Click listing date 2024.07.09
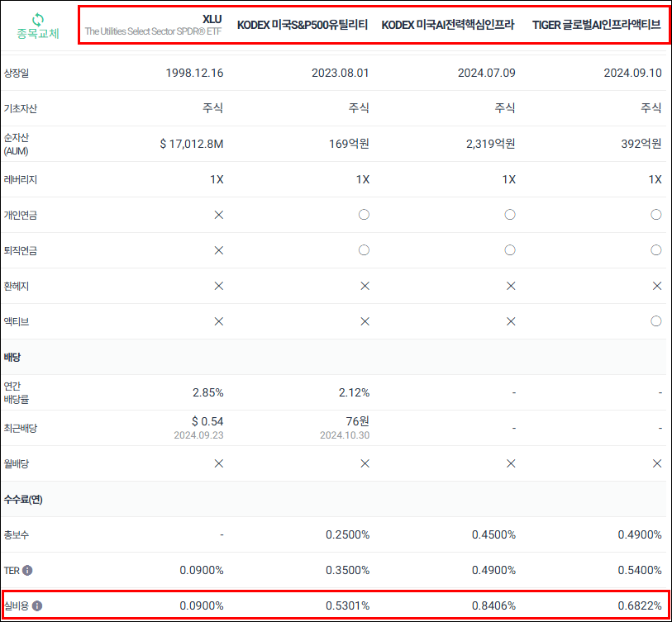This screenshot has width=672, height=622. click(486, 74)
